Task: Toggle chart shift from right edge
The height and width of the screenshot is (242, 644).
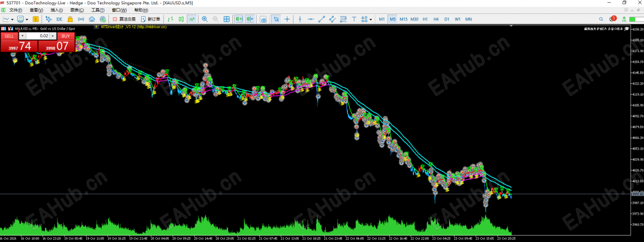Action: tap(250, 19)
